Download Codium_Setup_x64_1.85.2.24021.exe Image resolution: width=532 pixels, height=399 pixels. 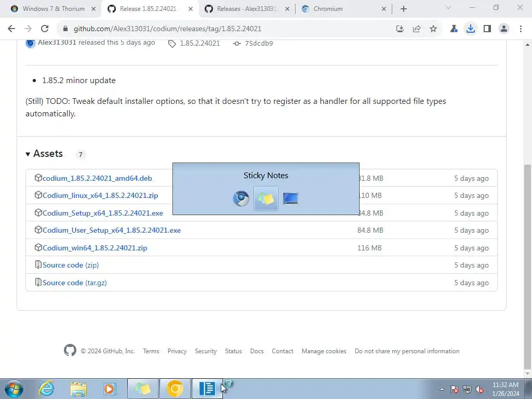[102, 213]
